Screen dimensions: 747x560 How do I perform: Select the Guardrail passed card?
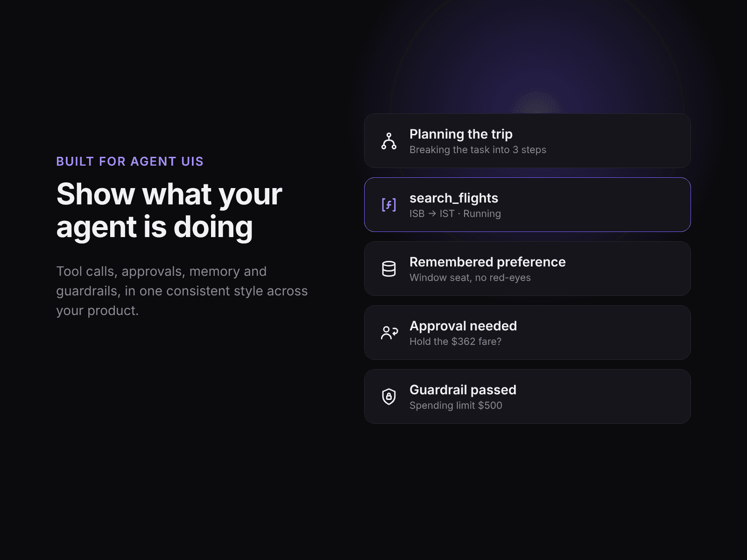coord(528,397)
